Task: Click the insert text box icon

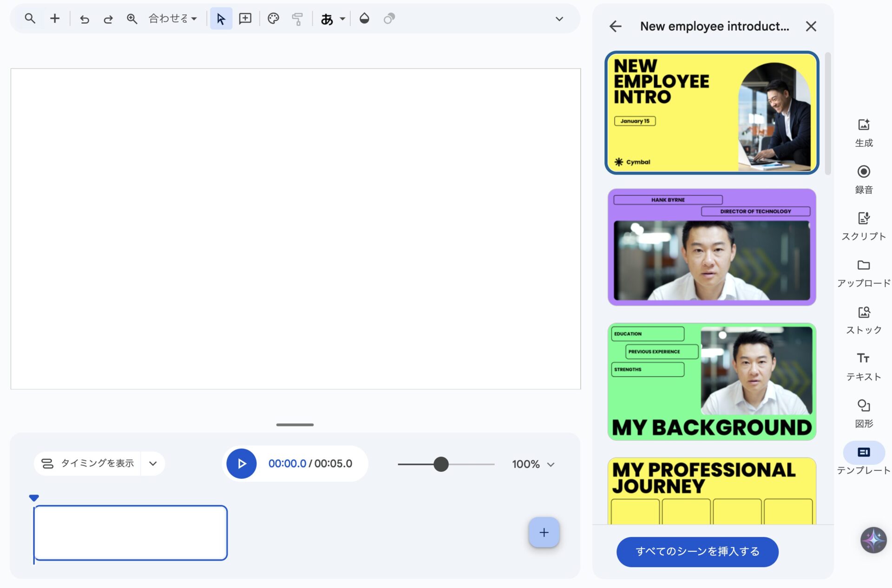Action: 245,19
